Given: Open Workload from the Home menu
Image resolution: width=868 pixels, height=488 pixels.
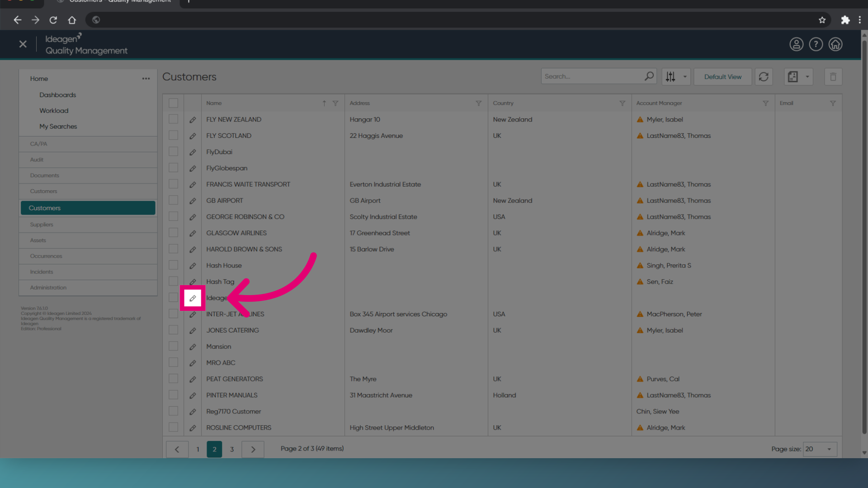Looking at the screenshot, I should tap(54, 111).
